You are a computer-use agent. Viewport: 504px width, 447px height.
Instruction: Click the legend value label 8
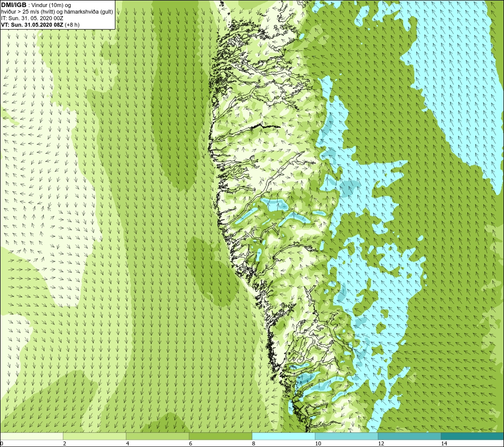point(254,443)
